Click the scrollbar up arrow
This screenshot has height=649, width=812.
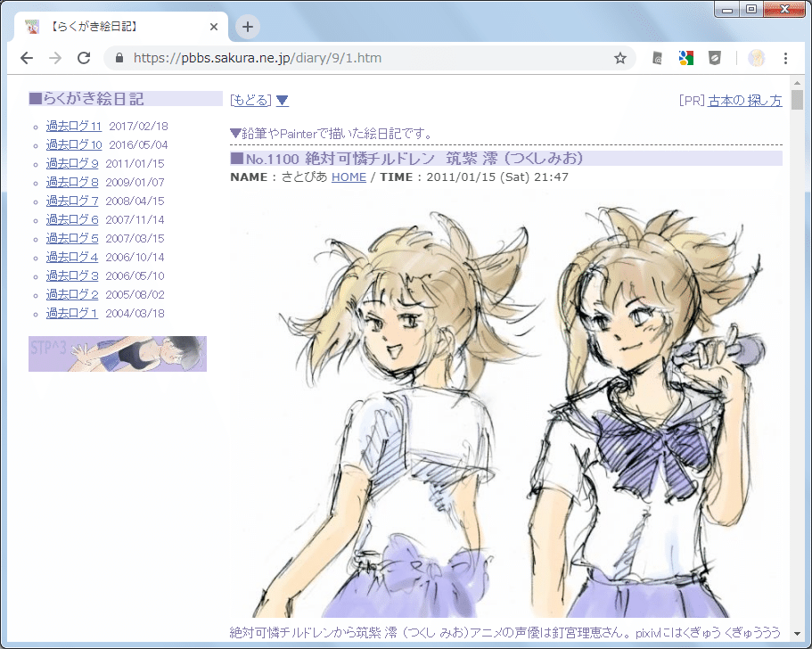tap(797, 82)
